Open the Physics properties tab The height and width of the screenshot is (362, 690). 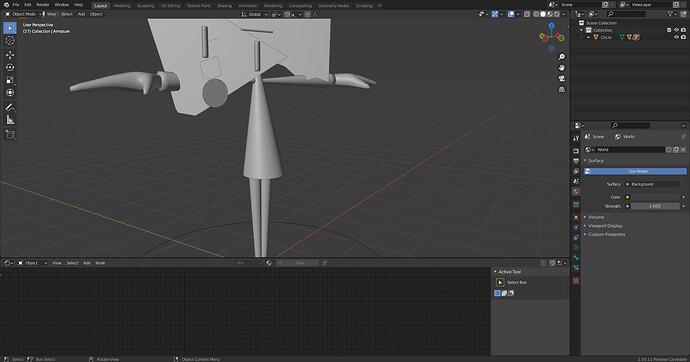tap(576, 227)
